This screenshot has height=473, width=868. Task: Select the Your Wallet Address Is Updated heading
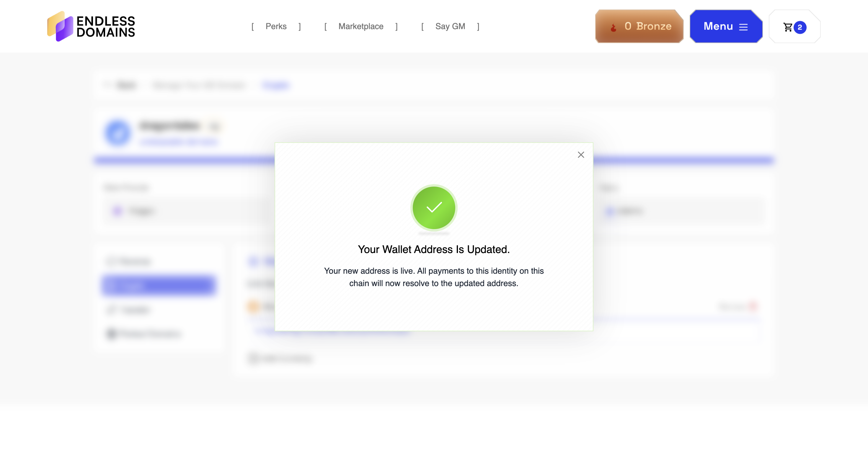coord(434,249)
